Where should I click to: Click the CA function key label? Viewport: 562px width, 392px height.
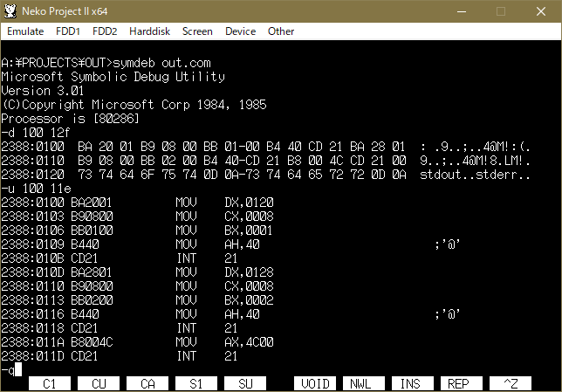(147, 384)
